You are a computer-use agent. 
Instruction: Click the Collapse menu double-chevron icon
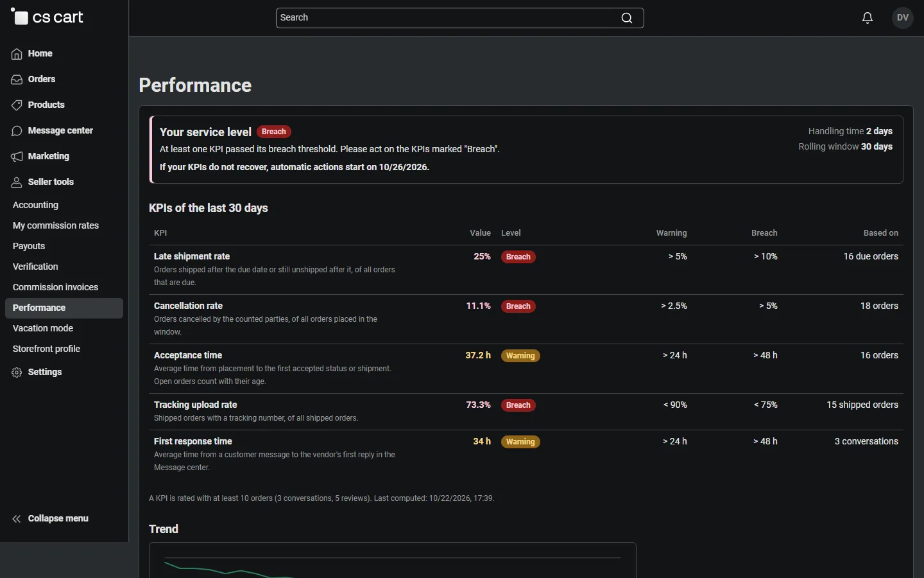point(17,519)
